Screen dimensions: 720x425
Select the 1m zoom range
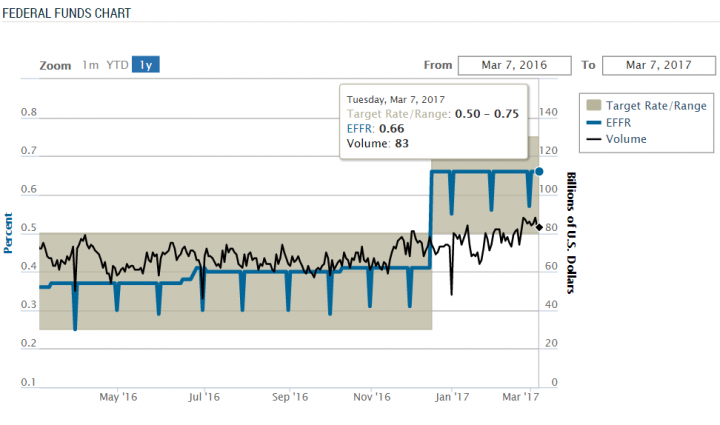90,65
